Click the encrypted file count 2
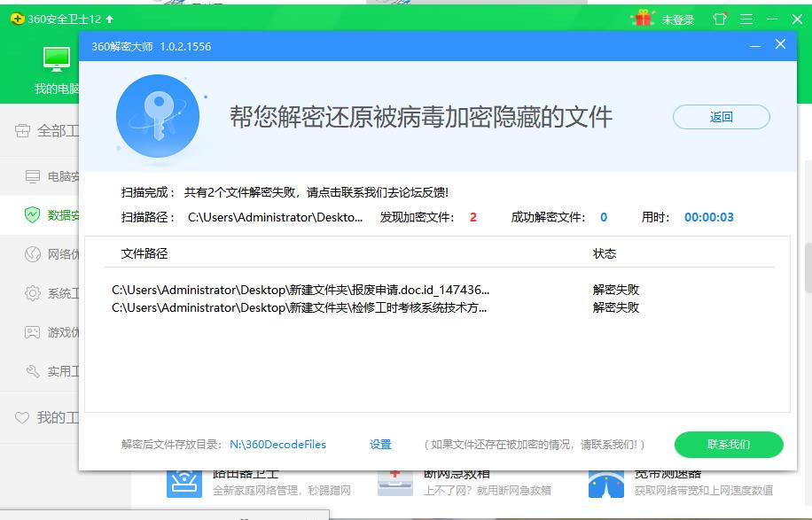The image size is (812, 520). click(472, 217)
